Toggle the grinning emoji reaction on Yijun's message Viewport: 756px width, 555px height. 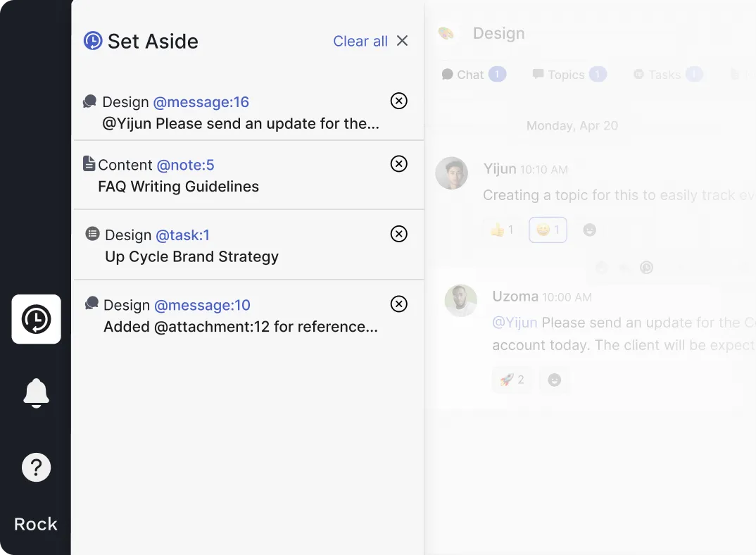548,230
